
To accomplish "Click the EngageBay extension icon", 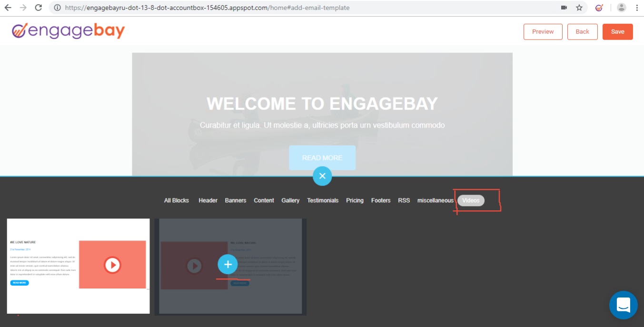I will click(599, 8).
